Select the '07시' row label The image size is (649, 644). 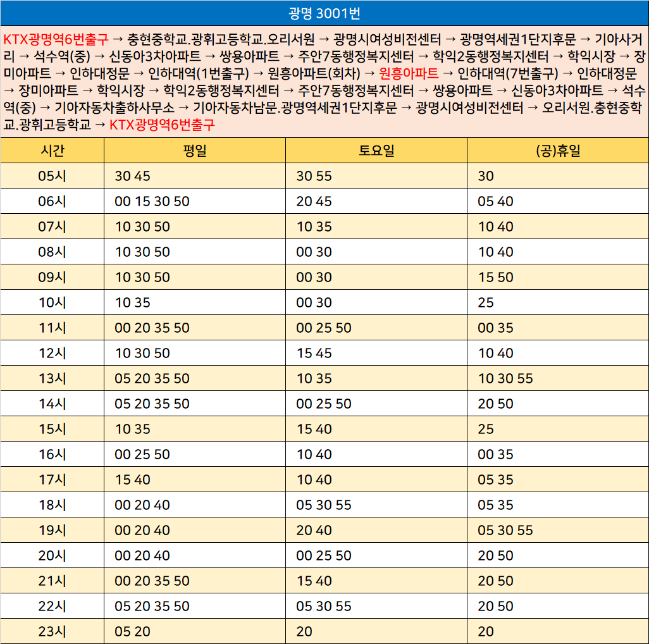(x=52, y=226)
